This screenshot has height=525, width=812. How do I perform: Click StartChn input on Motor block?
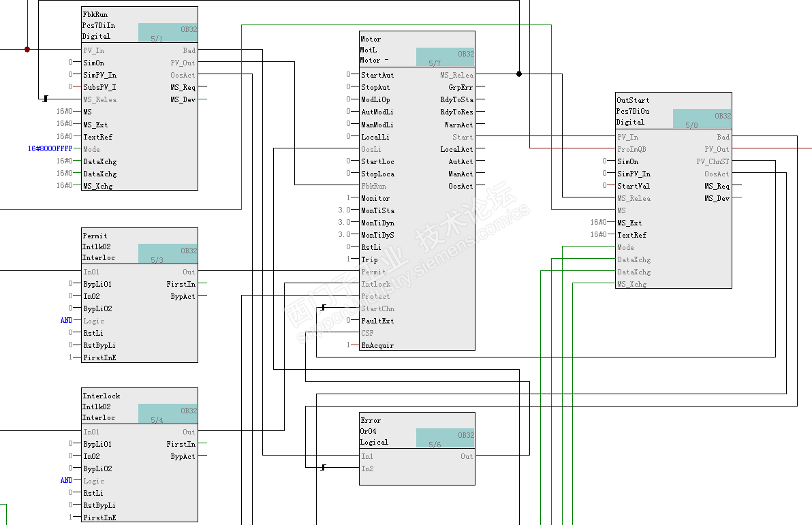coord(377,308)
